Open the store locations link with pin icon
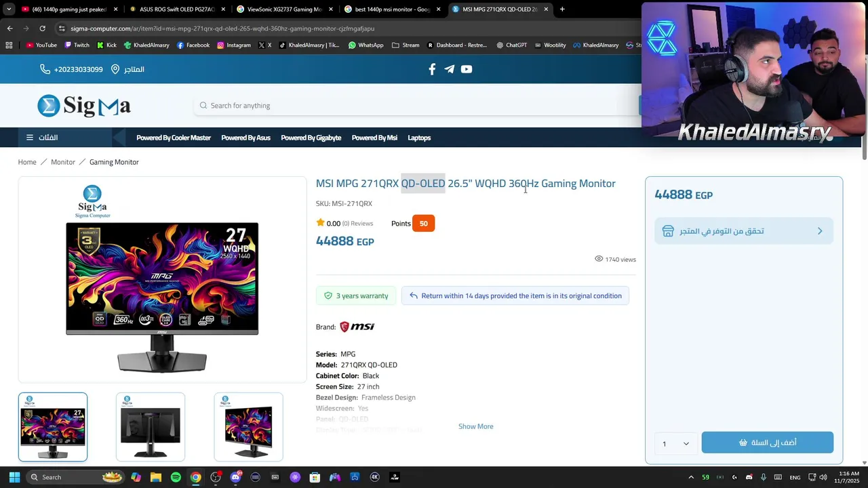868x488 pixels. [127, 69]
